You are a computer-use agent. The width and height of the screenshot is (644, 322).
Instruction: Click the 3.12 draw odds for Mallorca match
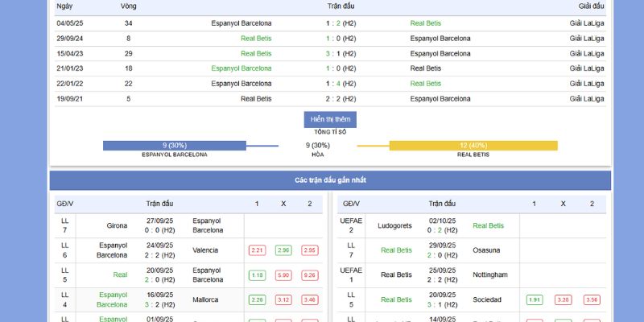[283, 300]
